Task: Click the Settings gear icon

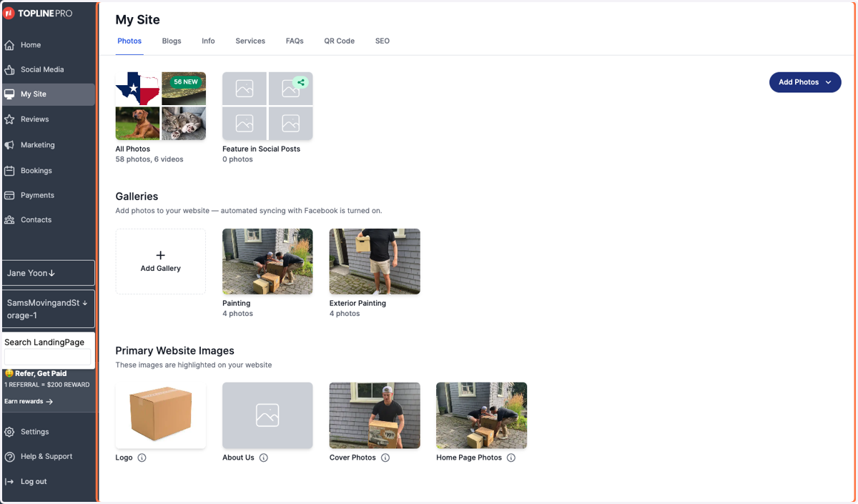Action: coord(9,432)
